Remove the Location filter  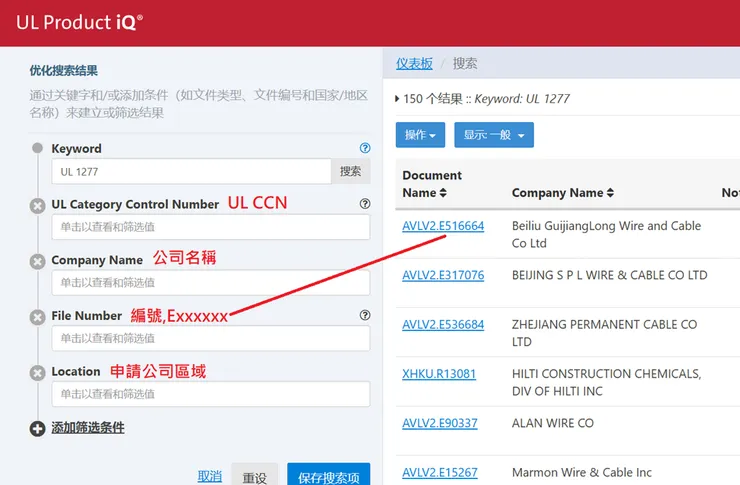[37, 373]
